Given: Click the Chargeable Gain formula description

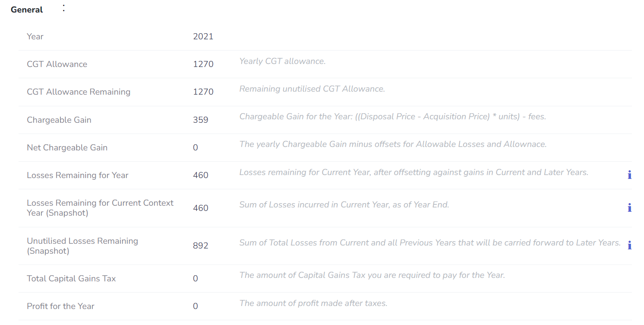Looking at the screenshot, I should tap(393, 116).
